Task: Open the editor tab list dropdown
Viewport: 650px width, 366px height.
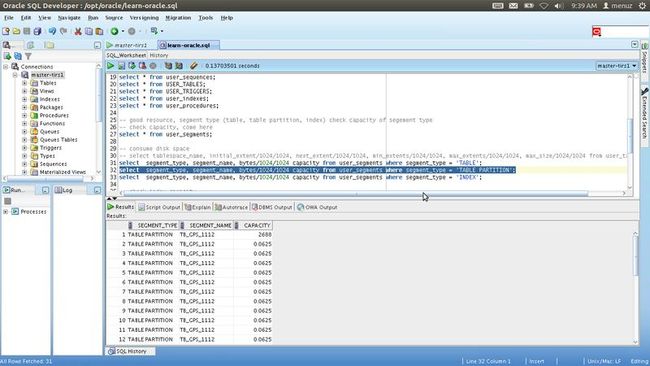Action: point(634,44)
